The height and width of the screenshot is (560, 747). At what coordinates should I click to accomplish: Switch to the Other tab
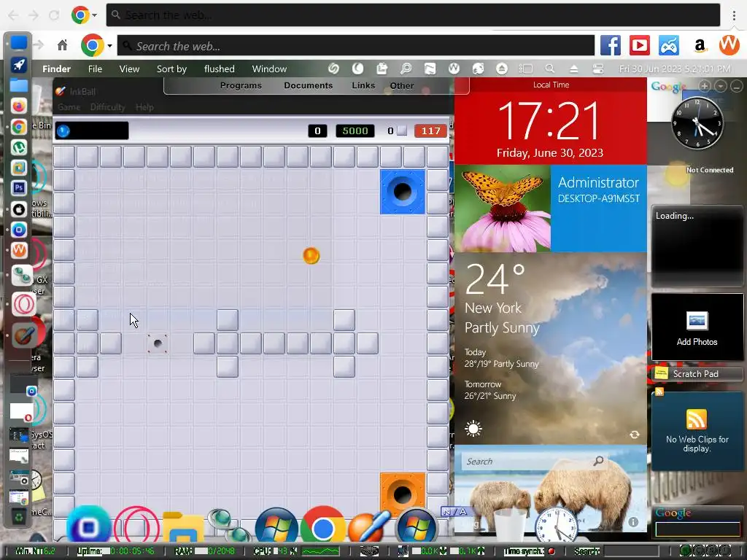click(402, 86)
